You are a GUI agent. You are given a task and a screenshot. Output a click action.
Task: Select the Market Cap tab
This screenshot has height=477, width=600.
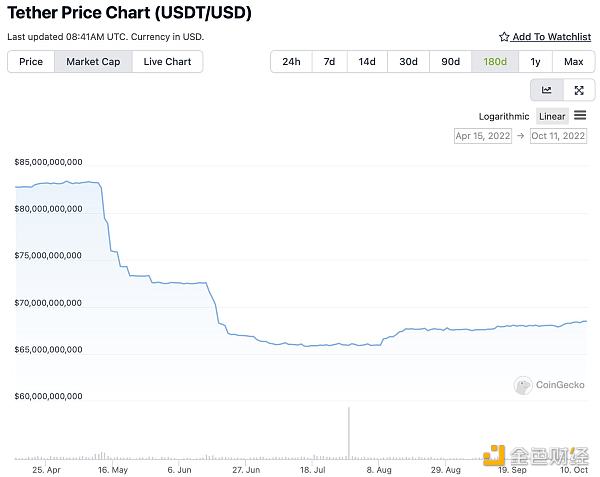(93, 62)
